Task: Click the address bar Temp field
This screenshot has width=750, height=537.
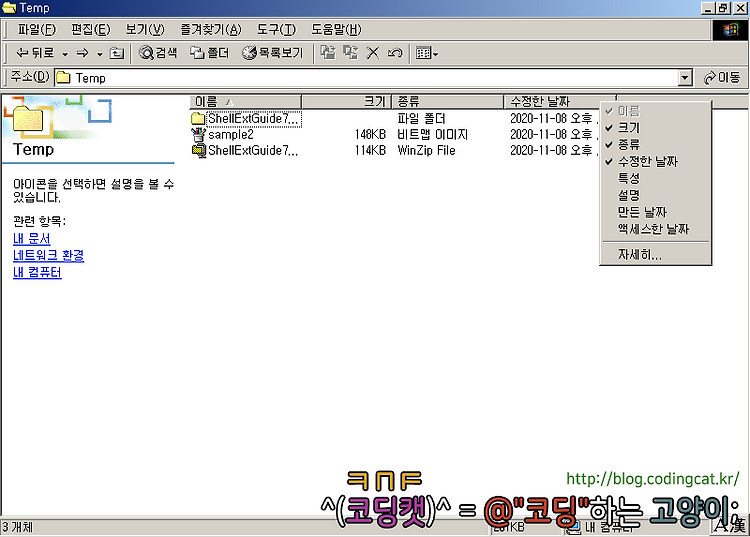Action: (366, 78)
